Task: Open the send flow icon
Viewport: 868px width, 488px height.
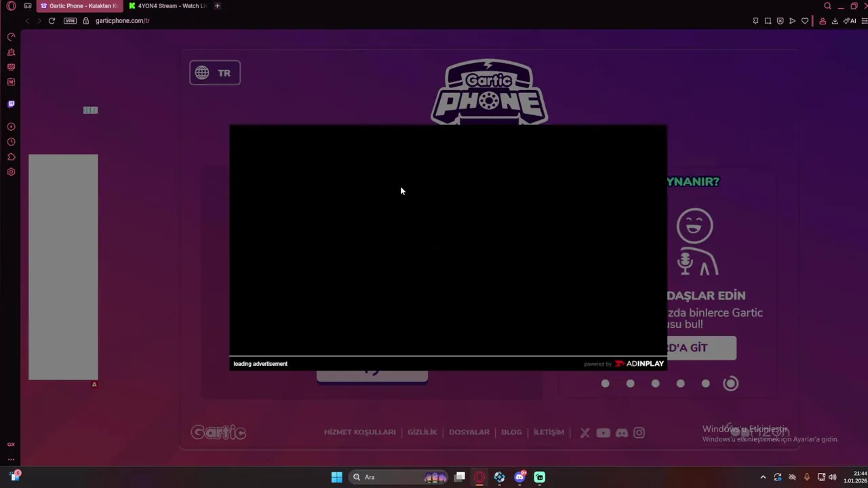Action: tap(792, 21)
